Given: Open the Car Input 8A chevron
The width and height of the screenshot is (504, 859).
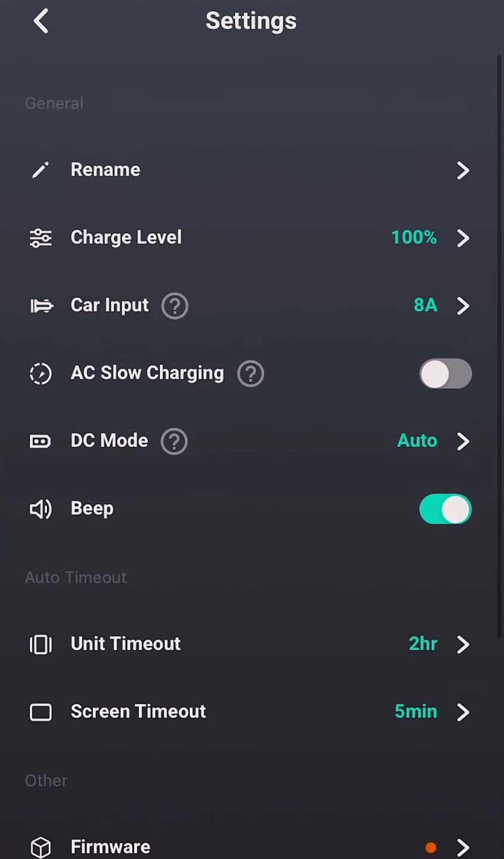Looking at the screenshot, I should point(463,306).
